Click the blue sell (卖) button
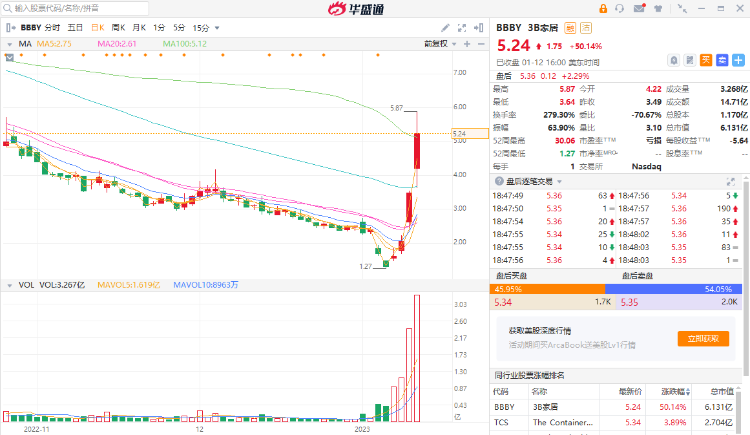Screen dimensions: 750x435 pos(722,60)
